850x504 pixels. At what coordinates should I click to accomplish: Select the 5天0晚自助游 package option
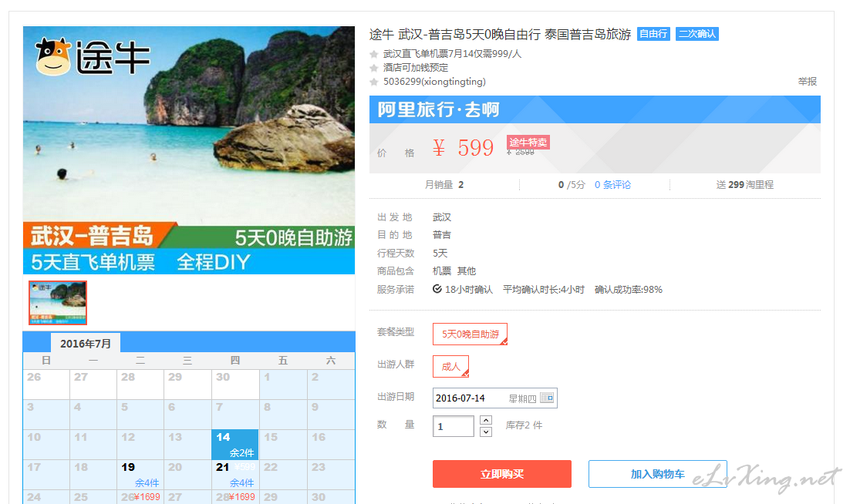click(470, 334)
